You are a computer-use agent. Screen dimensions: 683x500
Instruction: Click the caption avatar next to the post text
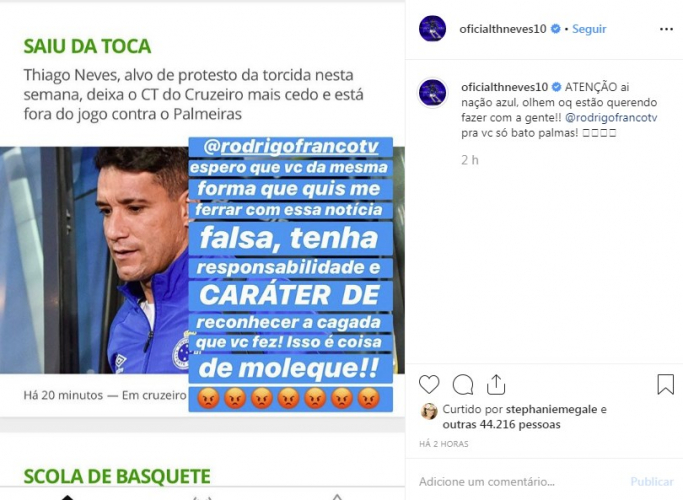coord(432,93)
